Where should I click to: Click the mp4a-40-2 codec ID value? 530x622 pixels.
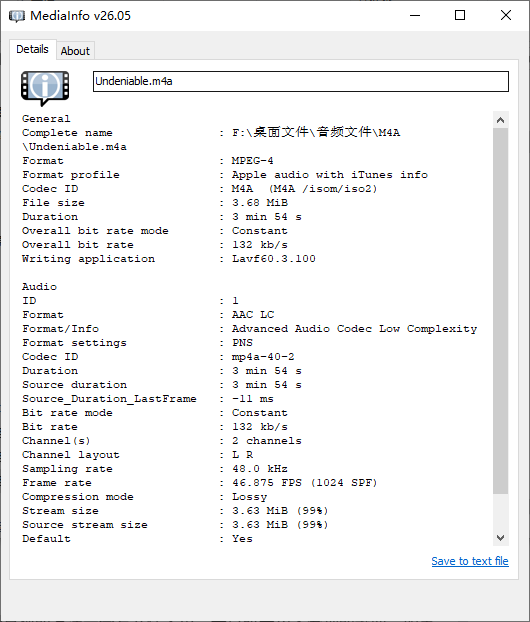click(263, 357)
